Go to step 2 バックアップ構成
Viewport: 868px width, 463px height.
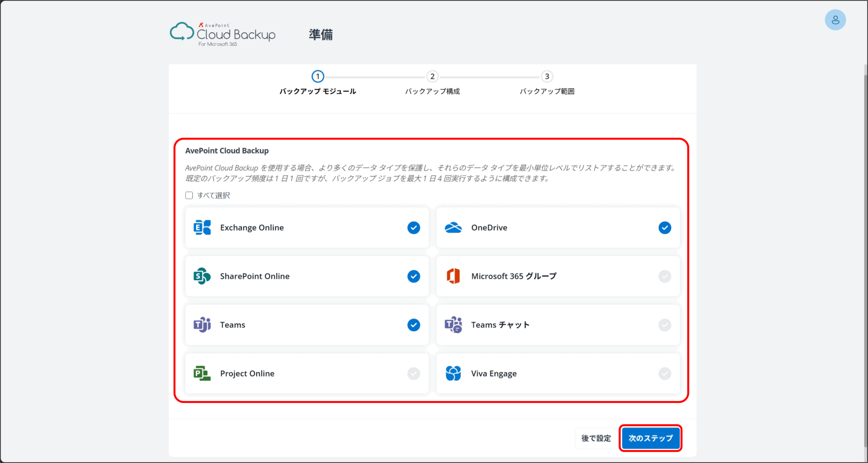tap(432, 77)
